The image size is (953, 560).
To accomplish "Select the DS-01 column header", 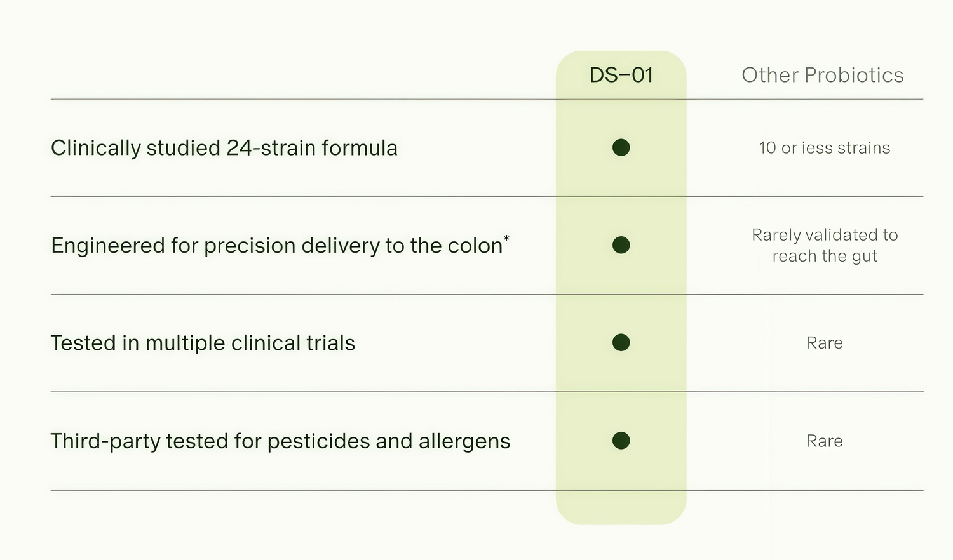I will pyautogui.click(x=621, y=75).
